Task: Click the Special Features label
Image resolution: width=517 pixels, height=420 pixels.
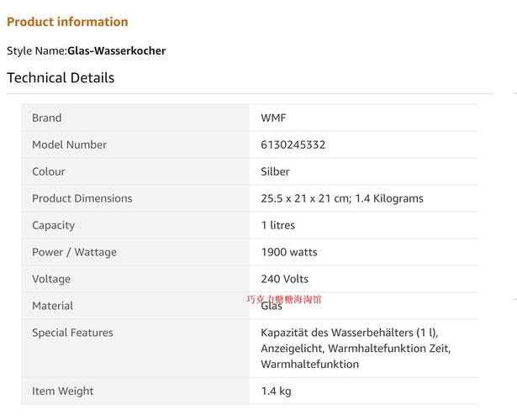Action: [72, 333]
